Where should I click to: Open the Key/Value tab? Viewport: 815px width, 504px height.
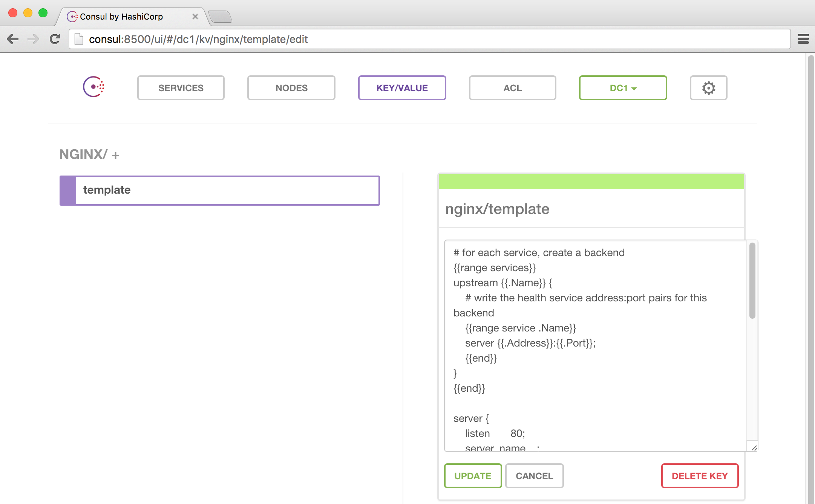tap(402, 88)
